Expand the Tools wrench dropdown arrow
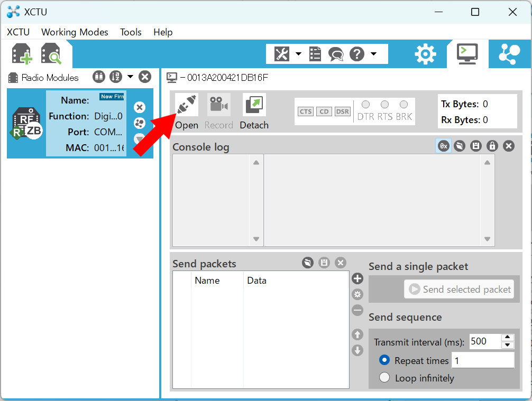Viewport: 532px width, 401px height. 298,53
